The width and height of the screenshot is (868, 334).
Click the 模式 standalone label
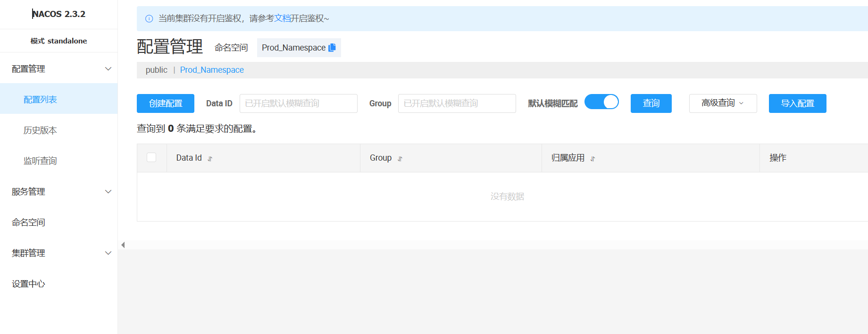coord(58,41)
